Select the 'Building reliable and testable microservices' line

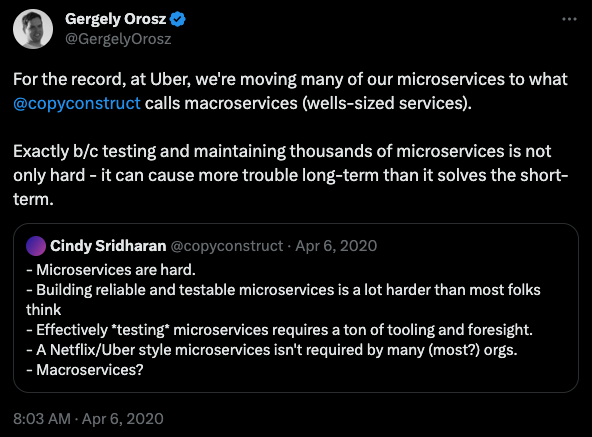[283, 300]
